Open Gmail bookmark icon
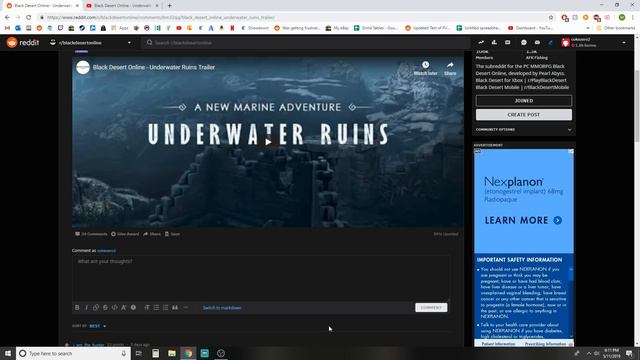Screen dimensions: 640x360 [x=7, y=28]
